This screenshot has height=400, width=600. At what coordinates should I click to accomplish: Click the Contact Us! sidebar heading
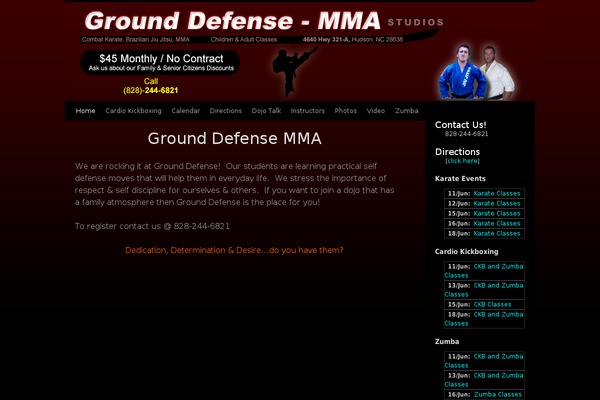click(460, 125)
